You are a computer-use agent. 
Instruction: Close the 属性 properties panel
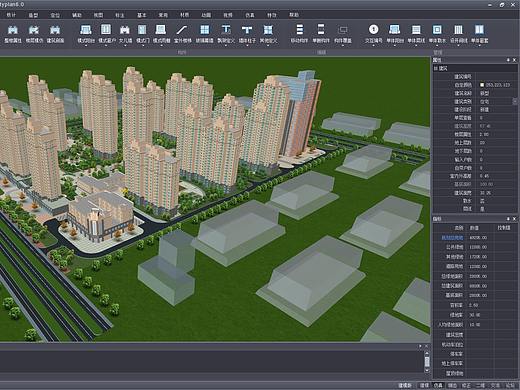tap(514, 60)
